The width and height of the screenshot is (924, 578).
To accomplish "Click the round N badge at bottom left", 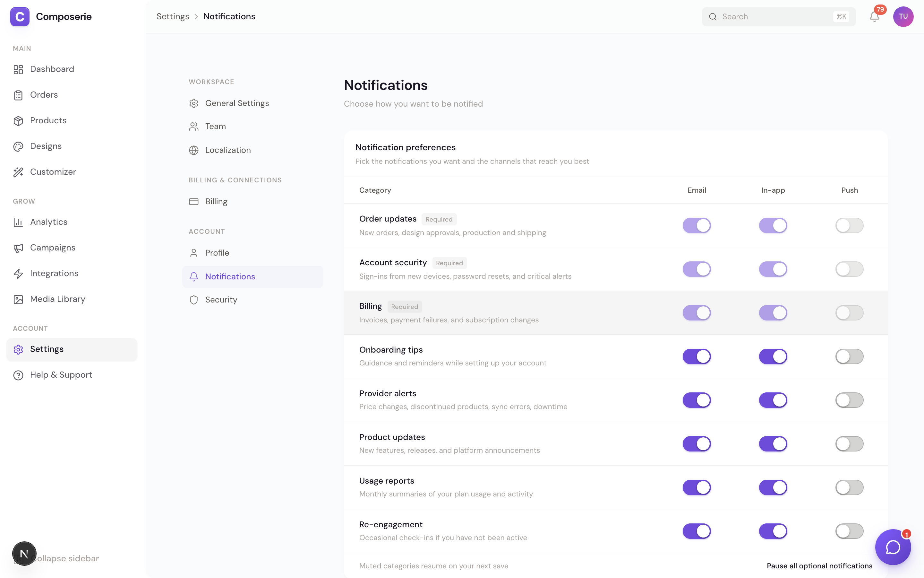I will [24, 553].
